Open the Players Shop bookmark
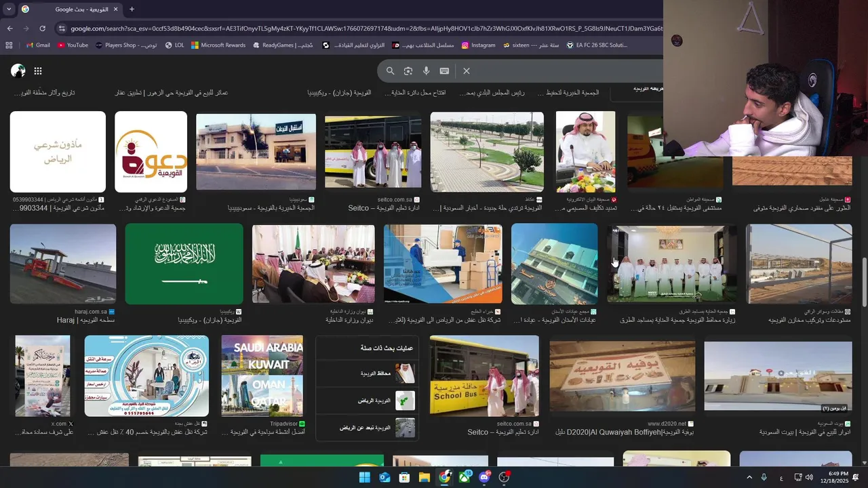Screen dimensions: 868x488 (126, 45)
